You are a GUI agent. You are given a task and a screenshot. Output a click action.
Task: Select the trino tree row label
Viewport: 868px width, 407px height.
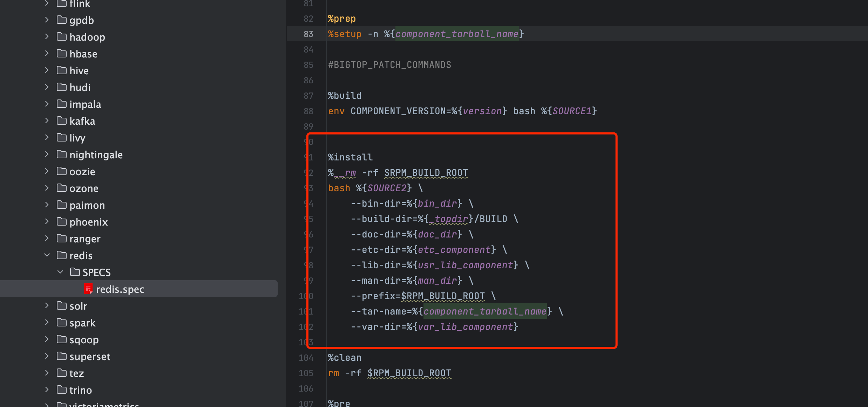[x=81, y=390]
